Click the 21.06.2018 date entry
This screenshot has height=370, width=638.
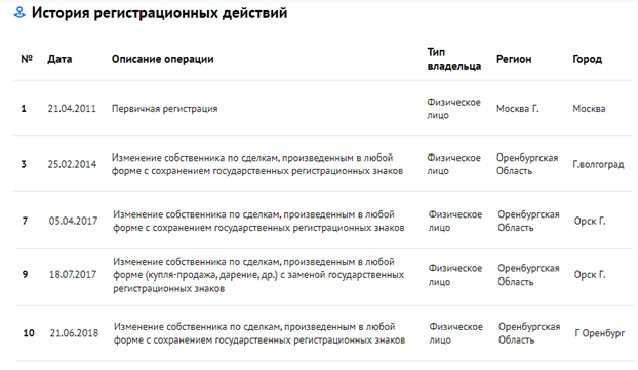click(74, 333)
